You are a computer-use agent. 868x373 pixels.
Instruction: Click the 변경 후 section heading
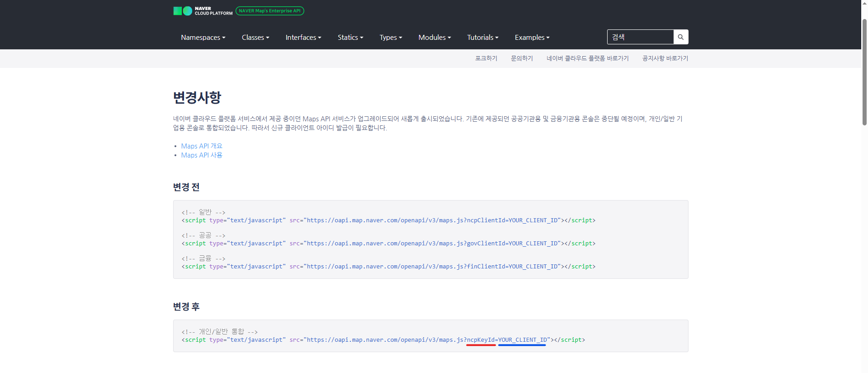click(x=186, y=306)
